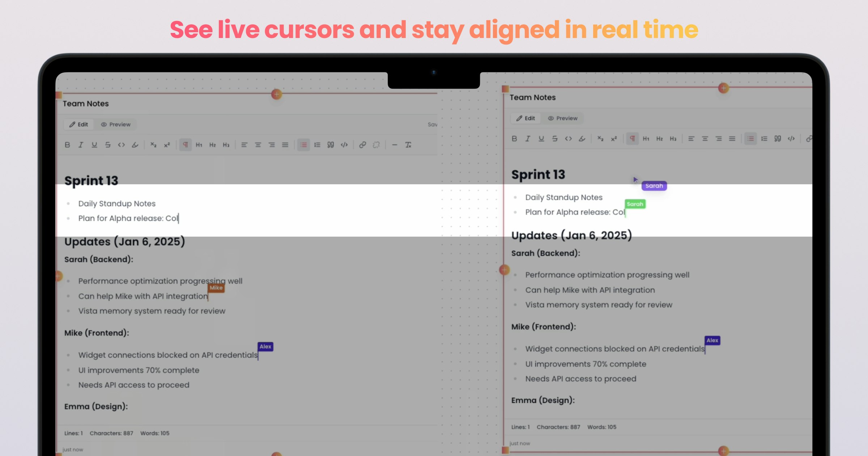Apply H1 heading in the right editor toolbar
This screenshot has height=456, width=868.
coord(646,139)
